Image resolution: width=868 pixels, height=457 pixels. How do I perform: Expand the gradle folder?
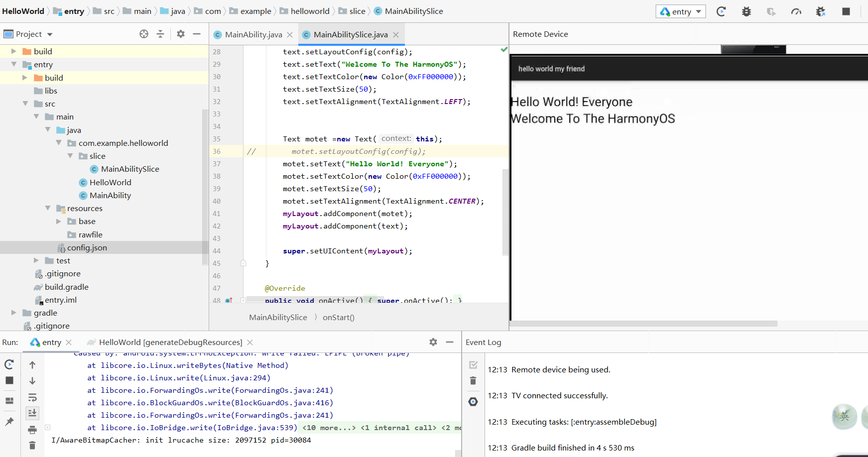click(x=14, y=313)
